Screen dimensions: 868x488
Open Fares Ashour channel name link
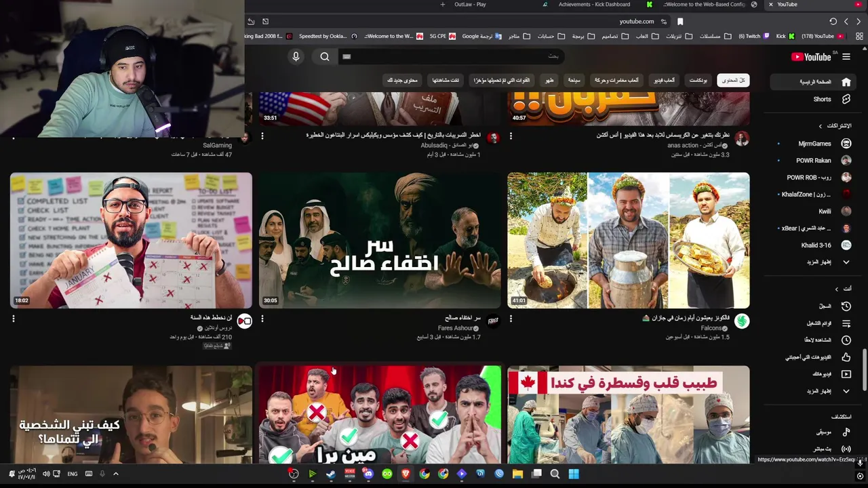[x=456, y=328]
